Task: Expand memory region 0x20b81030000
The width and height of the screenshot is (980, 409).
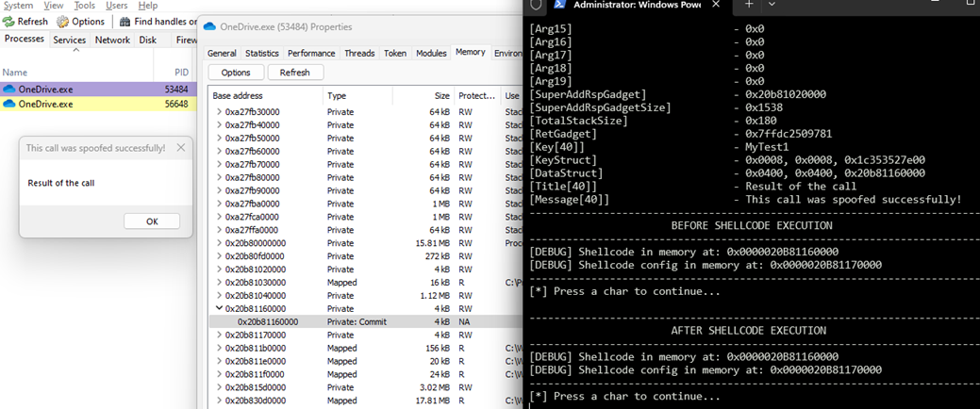Action: (219, 282)
